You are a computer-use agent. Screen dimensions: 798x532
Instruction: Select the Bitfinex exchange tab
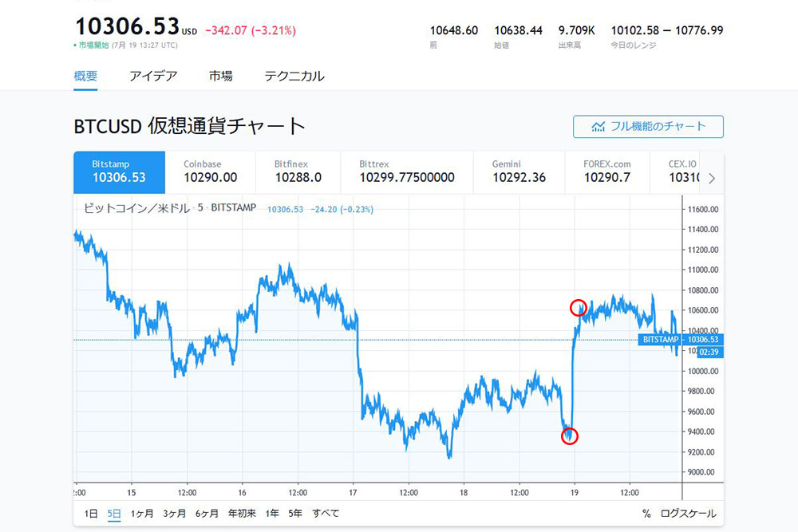(298, 172)
